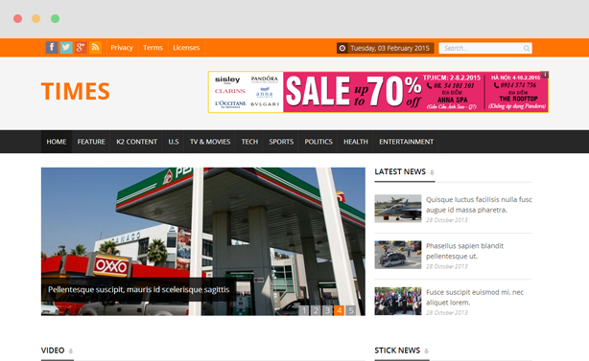This screenshot has width=589, height=361.
Task: Open the fighter jet news thumbnail
Action: 398,208
